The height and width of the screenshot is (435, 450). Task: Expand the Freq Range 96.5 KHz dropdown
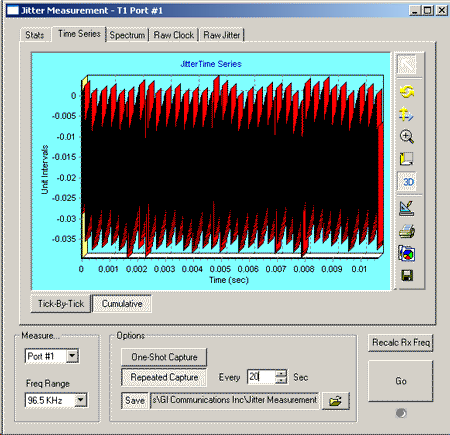point(80,400)
